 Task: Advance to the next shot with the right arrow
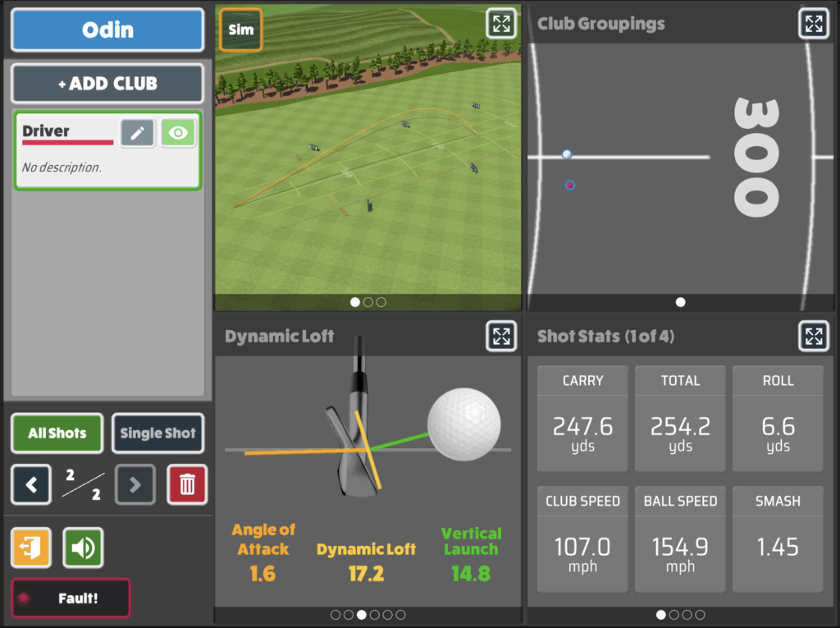point(135,484)
